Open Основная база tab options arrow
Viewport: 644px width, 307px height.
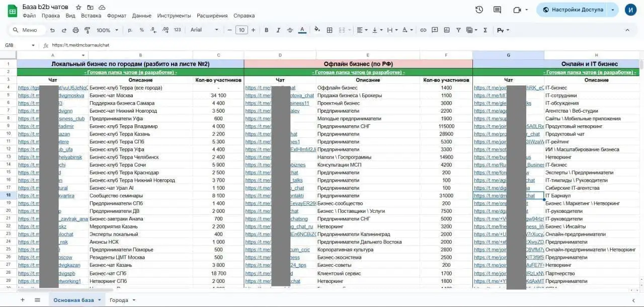point(99,300)
